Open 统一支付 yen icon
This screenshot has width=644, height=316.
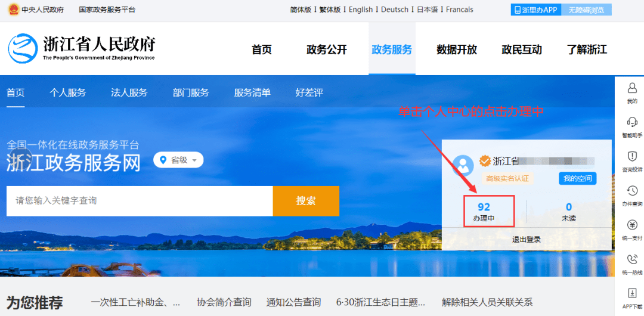click(632, 225)
